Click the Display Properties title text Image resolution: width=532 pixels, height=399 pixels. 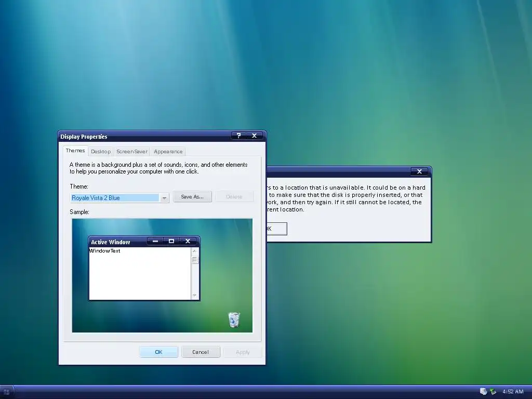coord(84,137)
